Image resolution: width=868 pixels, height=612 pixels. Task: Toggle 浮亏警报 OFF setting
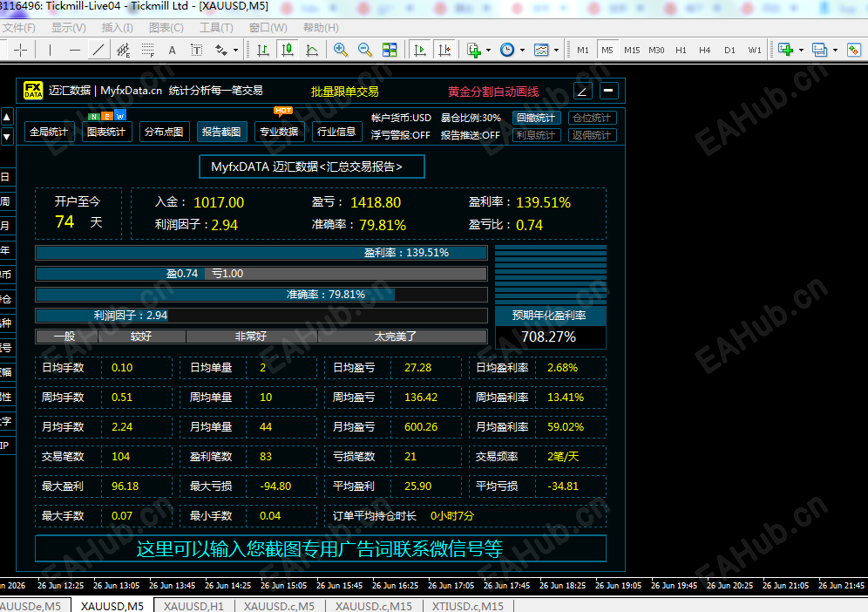pyautogui.click(x=401, y=135)
